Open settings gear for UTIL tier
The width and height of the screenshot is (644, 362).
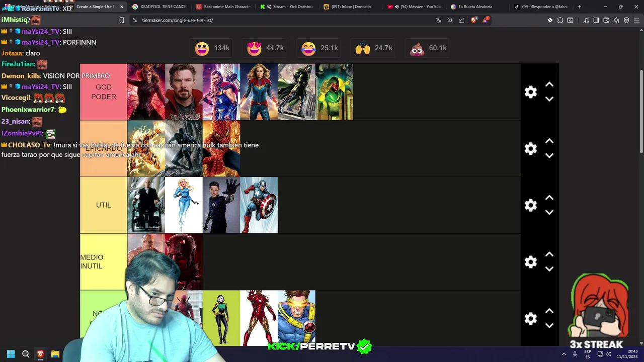[531, 205]
